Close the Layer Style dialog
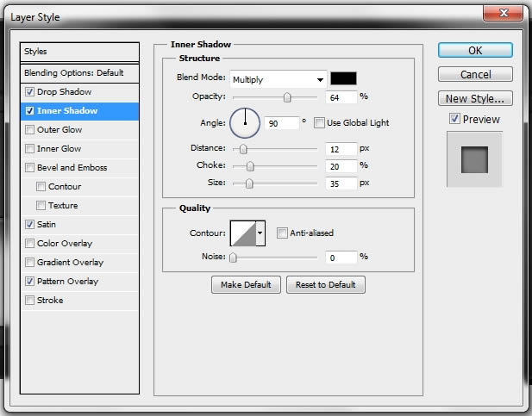Viewport: 532px width, 416px height. tap(504, 13)
